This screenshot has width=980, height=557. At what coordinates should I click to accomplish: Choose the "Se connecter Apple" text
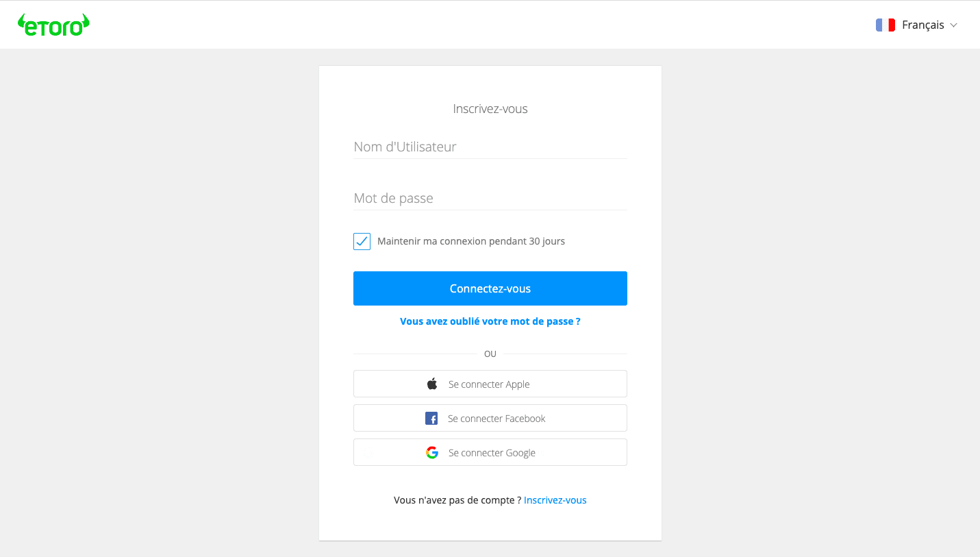click(489, 384)
